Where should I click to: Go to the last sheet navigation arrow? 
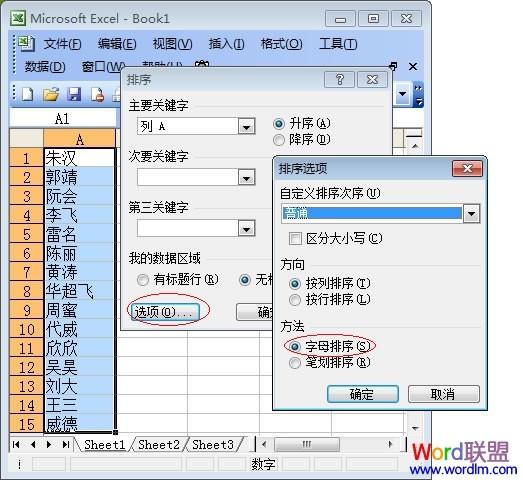point(66,444)
